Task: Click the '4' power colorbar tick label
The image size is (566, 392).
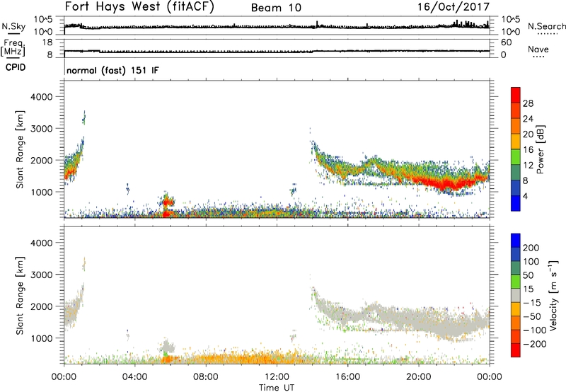Action: click(x=525, y=196)
